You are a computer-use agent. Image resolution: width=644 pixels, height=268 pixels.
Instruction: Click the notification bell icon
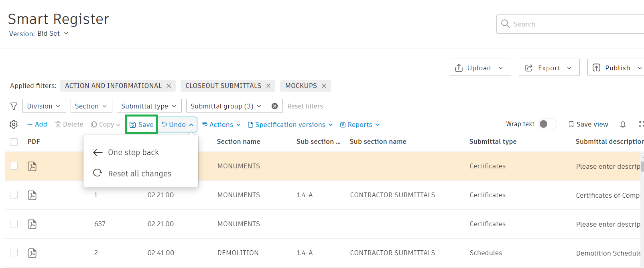click(x=623, y=125)
